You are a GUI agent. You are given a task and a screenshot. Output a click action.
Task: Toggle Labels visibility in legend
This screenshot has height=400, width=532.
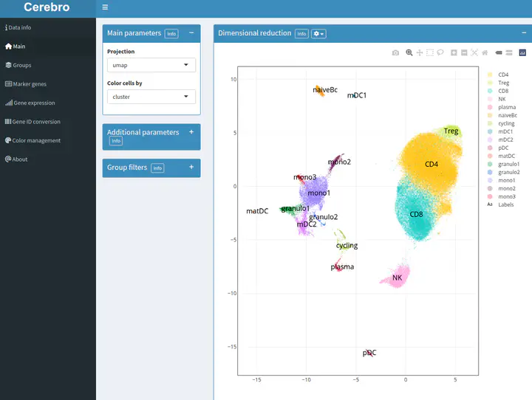pyautogui.click(x=505, y=204)
